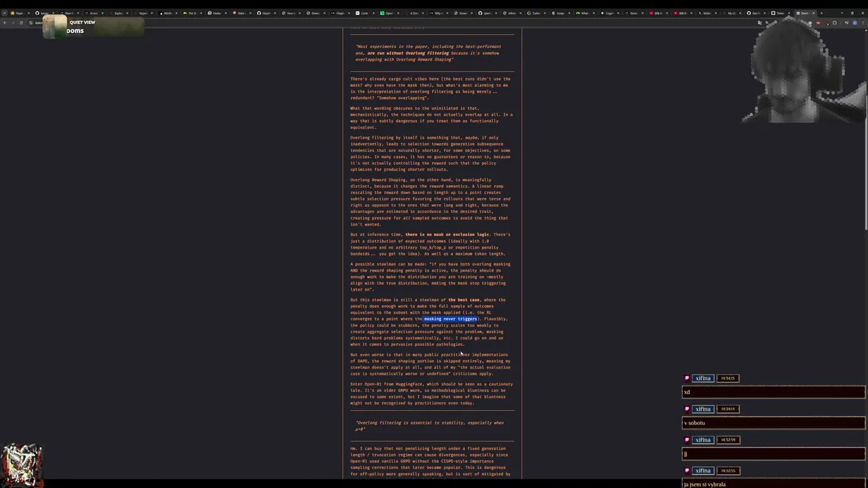Open the GitHub 'kalom' tab
868x488 pixels.
pos(45,13)
